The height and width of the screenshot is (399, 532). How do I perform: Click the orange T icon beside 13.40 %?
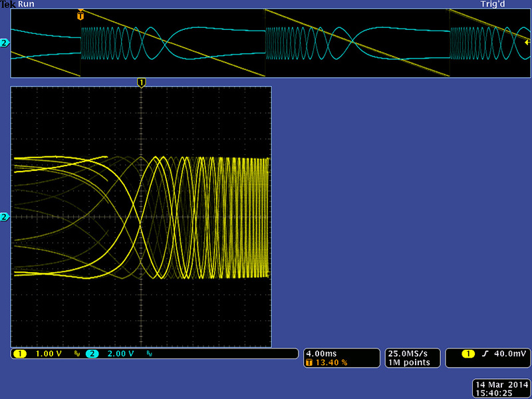click(309, 362)
